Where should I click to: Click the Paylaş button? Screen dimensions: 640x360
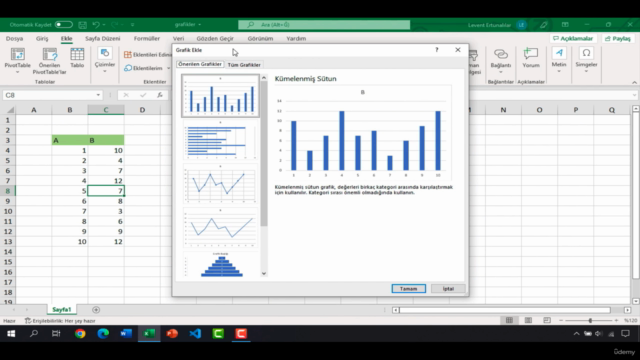[x=618, y=38]
